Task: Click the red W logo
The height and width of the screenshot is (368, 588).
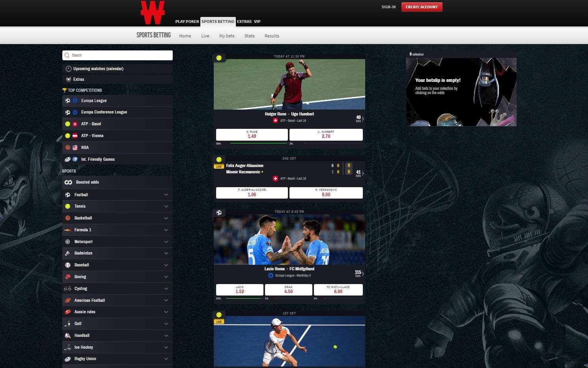Action: tap(153, 13)
